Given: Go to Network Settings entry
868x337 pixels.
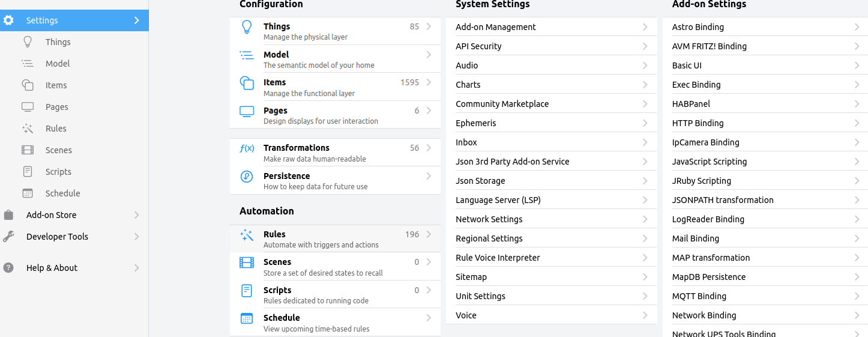Looking at the screenshot, I should 551,219.
